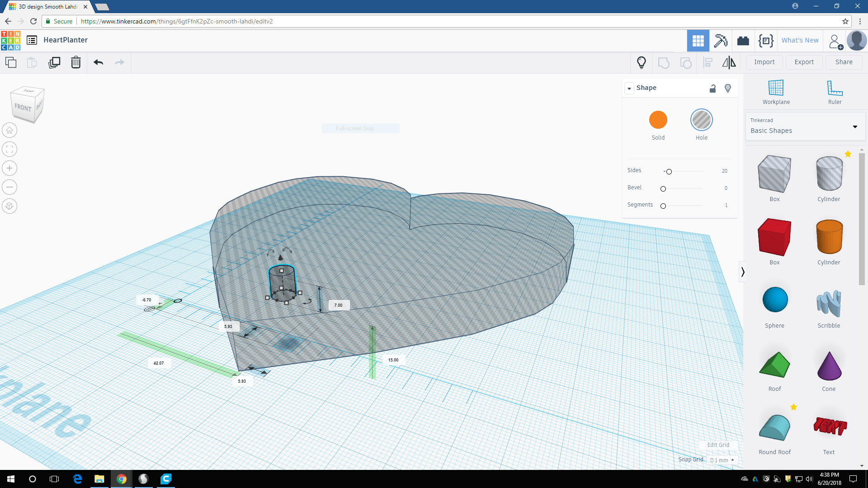Delete selected shape with trash icon
Viewport: 868px width, 488px height.
[x=76, y=62]
